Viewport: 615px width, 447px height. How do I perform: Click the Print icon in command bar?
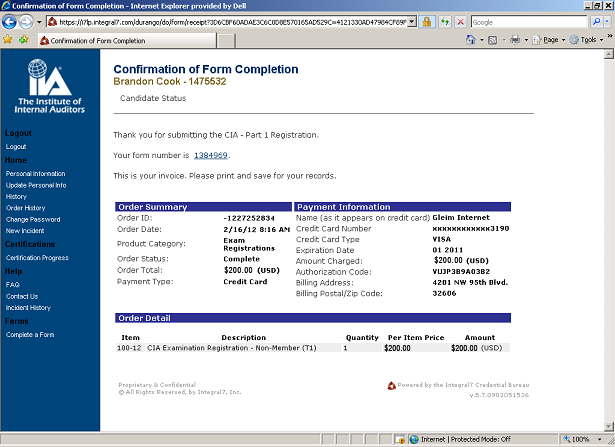(x=514, y=40)
